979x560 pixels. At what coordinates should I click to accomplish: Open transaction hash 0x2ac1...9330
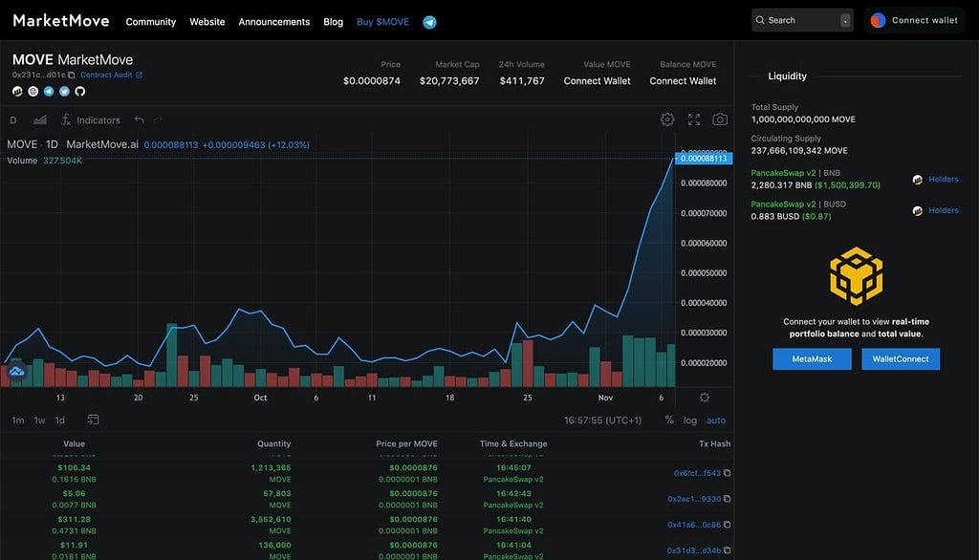pos(694,499)
